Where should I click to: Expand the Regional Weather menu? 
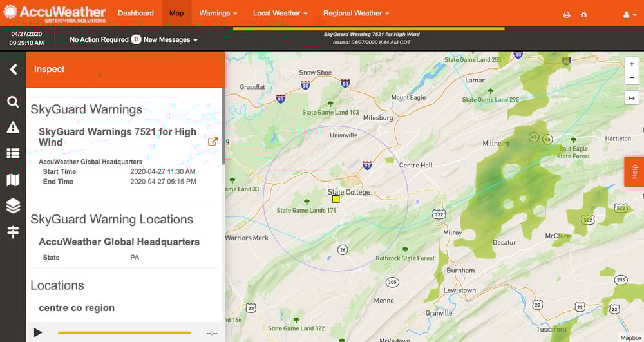pos(356,13)
